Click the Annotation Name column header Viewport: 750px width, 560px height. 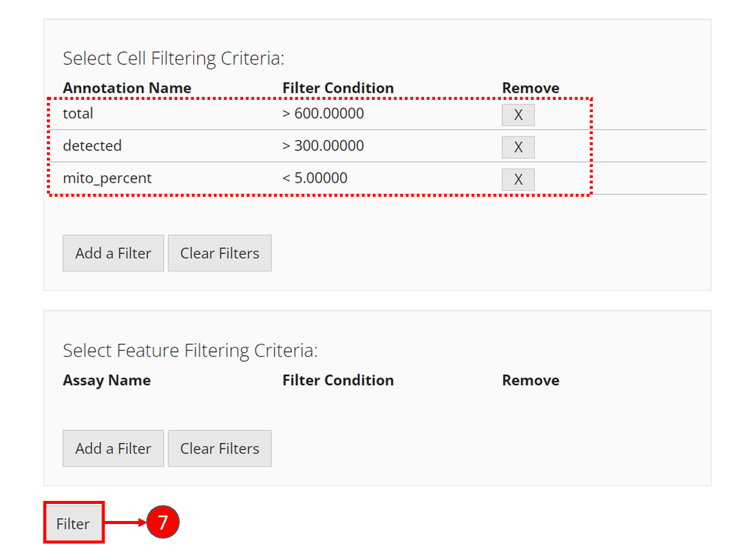(x=127, y=88)
